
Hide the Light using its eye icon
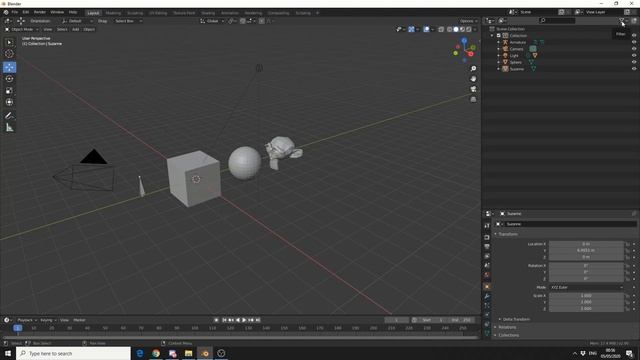[x=634, y=56]
